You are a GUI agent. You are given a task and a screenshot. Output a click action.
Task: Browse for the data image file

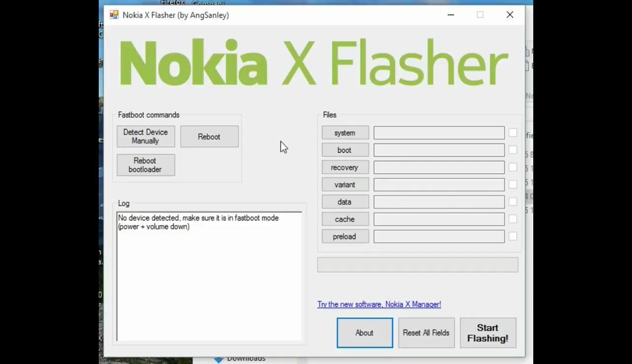345,202
